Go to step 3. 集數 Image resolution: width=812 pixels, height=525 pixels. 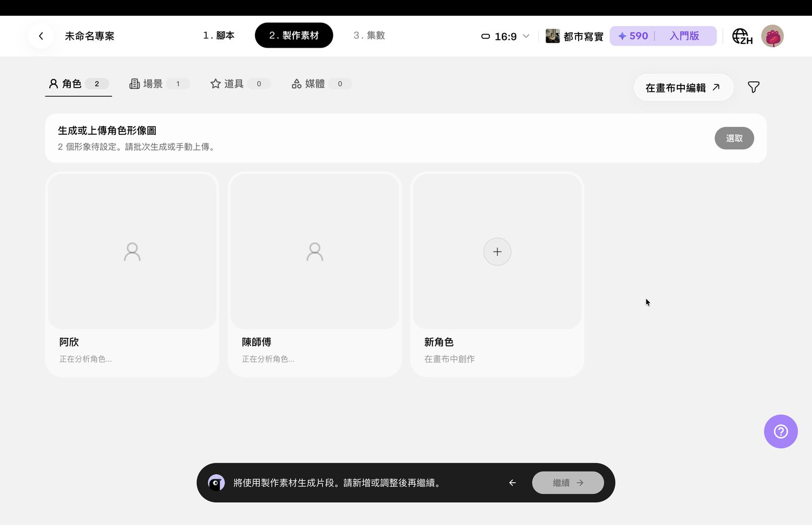coord(369,36)
